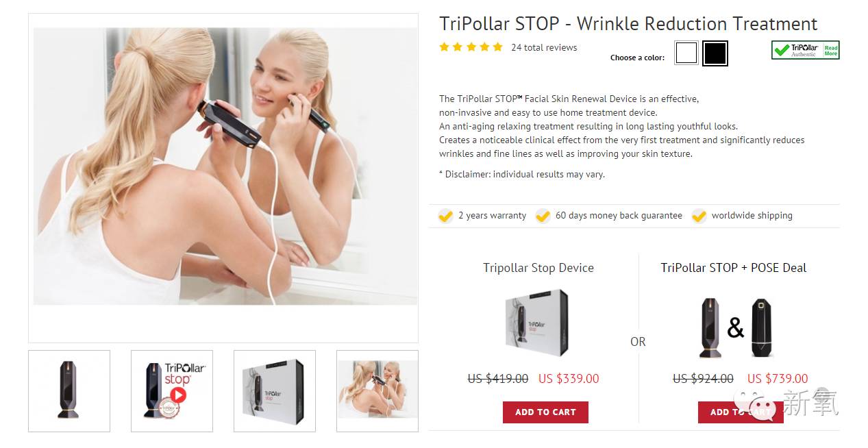Select the black color swatch
The height and width of the screenshot is (448, 868).
715,53
